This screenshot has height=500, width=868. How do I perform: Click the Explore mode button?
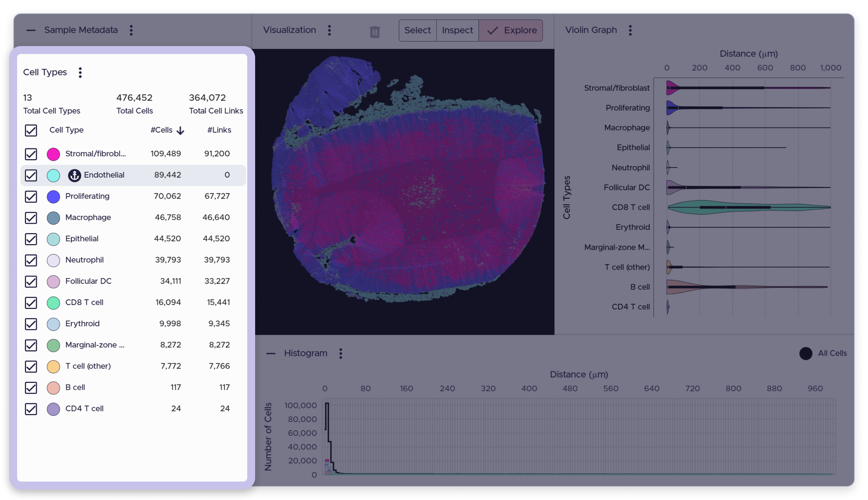click(511, 30)
